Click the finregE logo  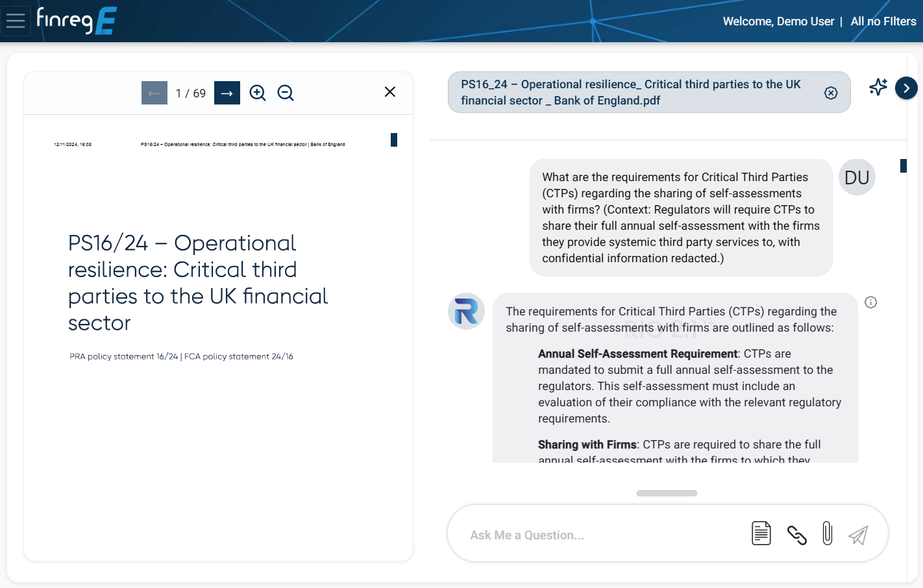coord(77,20)
